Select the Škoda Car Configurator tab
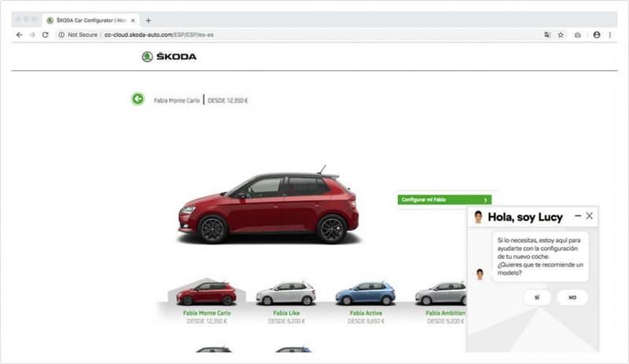Screen dimensions: 629x364 point(90,20)
